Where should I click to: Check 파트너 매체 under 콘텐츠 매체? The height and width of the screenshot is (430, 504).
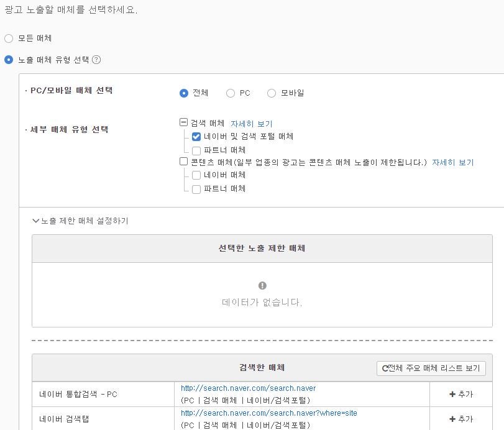coord(196,190)
